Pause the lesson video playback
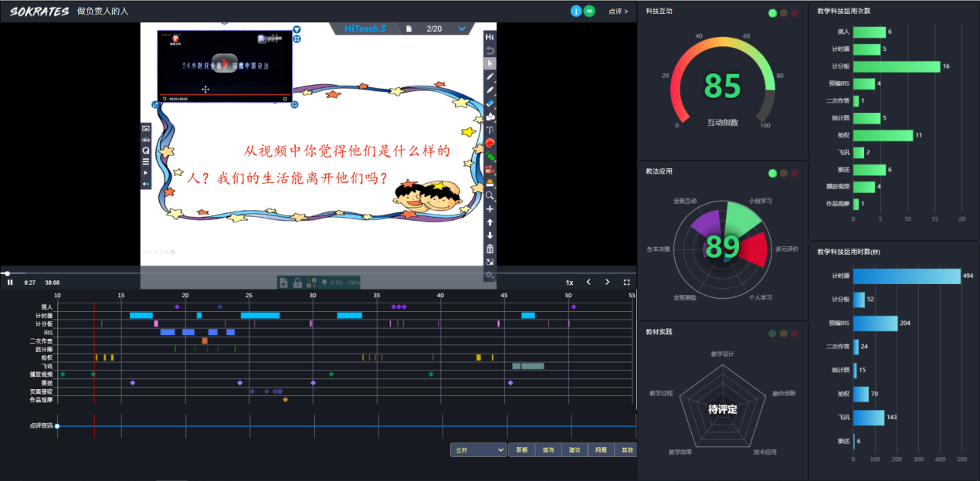This screenshot has width=980, height=481. [10, 283]
